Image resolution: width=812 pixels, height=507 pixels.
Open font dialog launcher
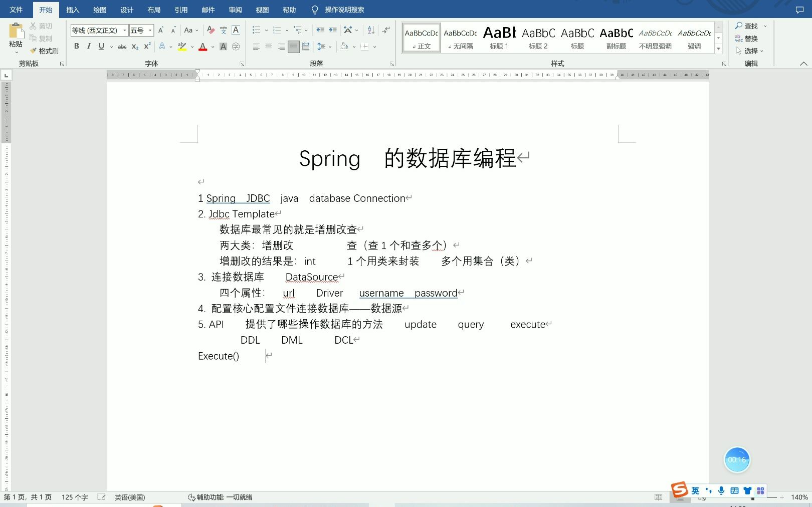click(x=241, y=64)
